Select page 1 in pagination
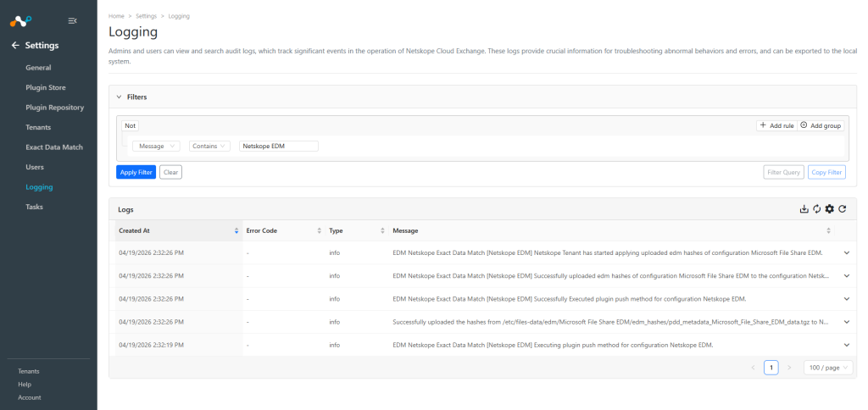 771,368
